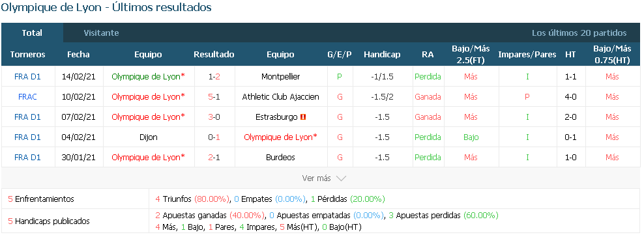Open Dijon team link

pos(148,137)
